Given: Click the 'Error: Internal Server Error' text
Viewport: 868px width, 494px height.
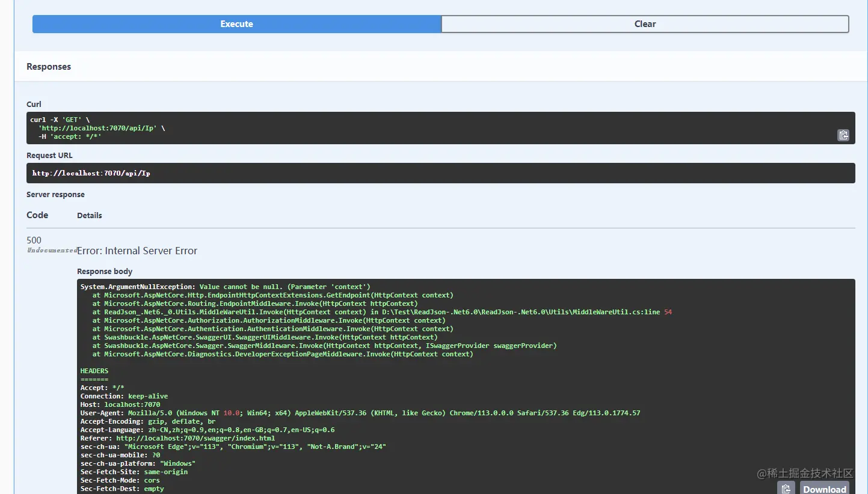Looking at the screenshot, I should [137, 251].
